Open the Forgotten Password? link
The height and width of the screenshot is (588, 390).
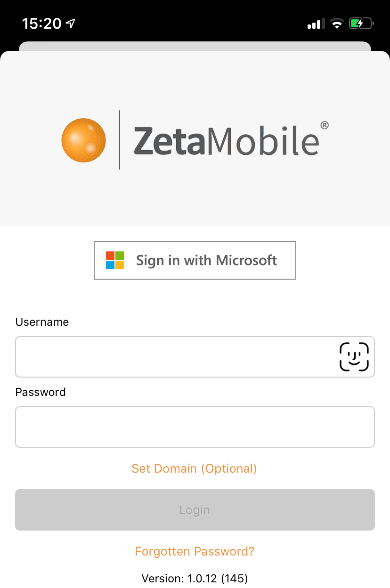pyautogui.click(x=195, y=551)
